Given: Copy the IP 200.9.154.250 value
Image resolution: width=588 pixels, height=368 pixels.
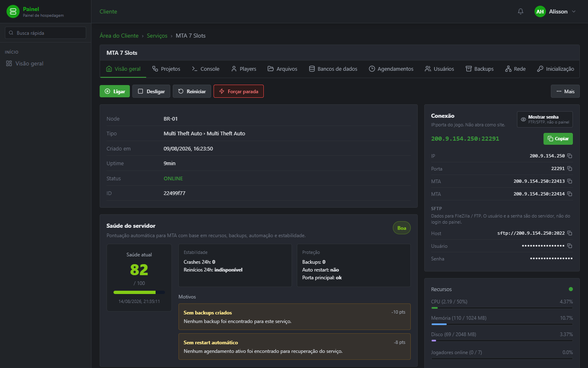Looking at the screenshot, I should pyautogui.click(x=570, y=156).
